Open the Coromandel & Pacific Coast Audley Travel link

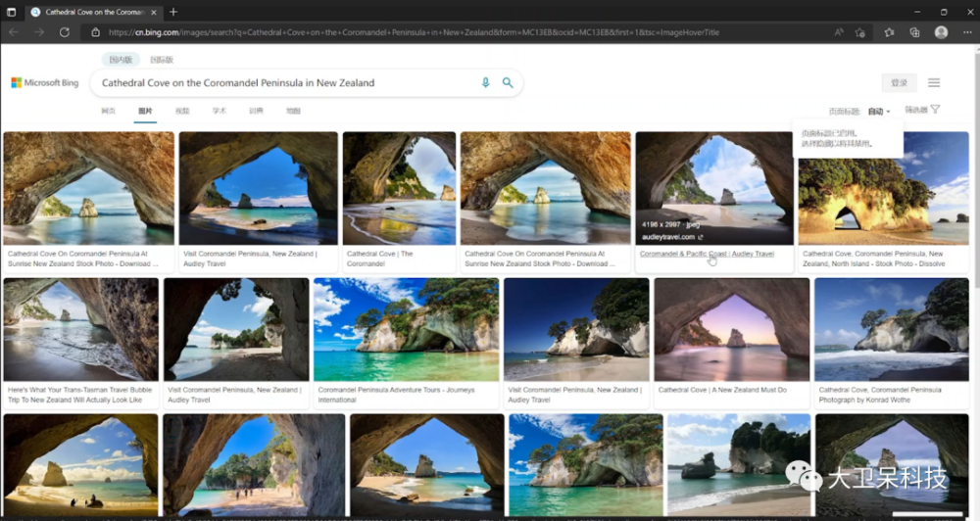pos(706,254)
